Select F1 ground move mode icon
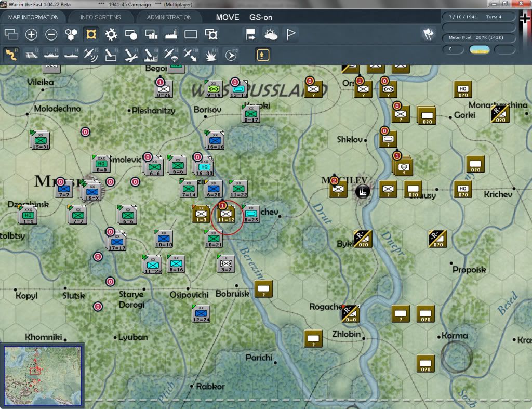Screen dimensions: 532x409 click(11, 55)
